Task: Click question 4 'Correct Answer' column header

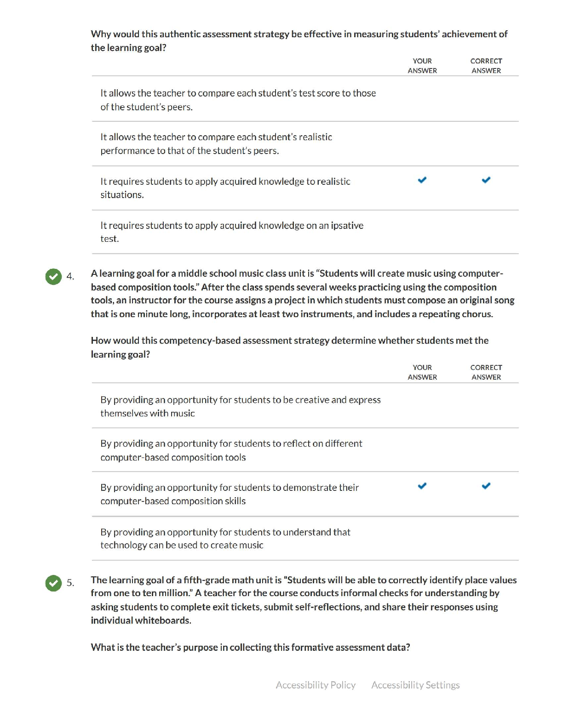Action: pos(486,372)
